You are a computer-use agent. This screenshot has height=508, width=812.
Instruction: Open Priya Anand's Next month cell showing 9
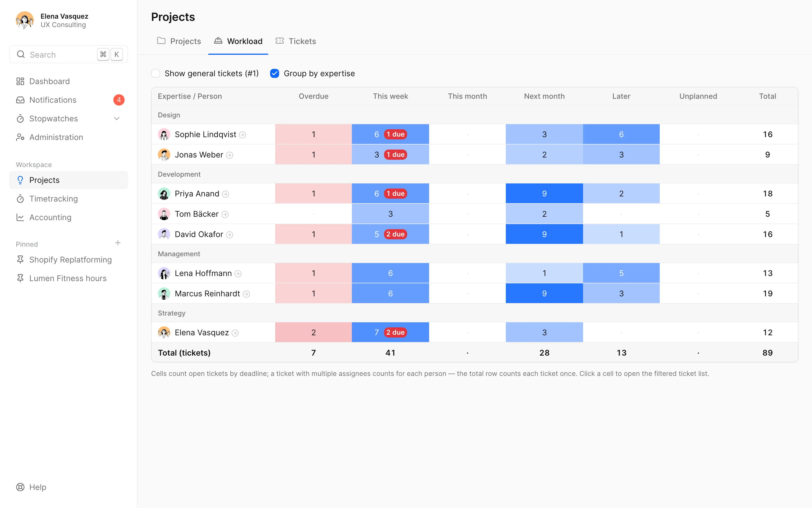pyautogui.click(x=544, y=194)
